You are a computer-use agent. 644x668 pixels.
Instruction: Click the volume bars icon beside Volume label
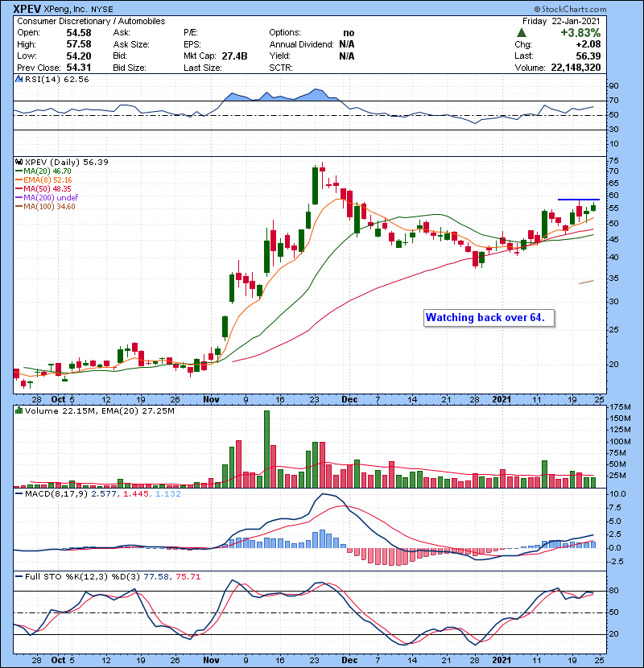pyautogui.click(x=19, y=410)
